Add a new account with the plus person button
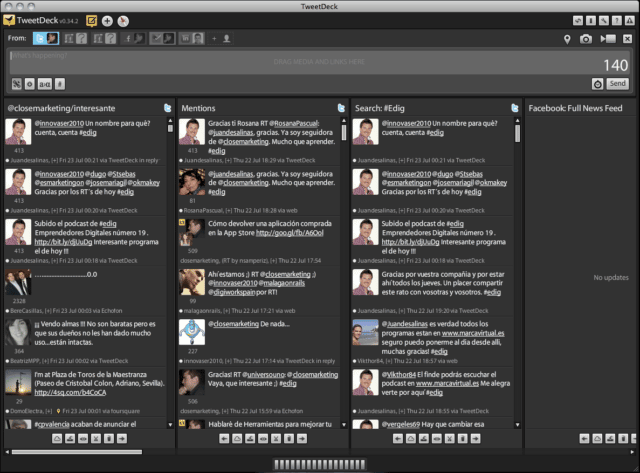The width and height of the screenshot is (640, 473). 220,38
